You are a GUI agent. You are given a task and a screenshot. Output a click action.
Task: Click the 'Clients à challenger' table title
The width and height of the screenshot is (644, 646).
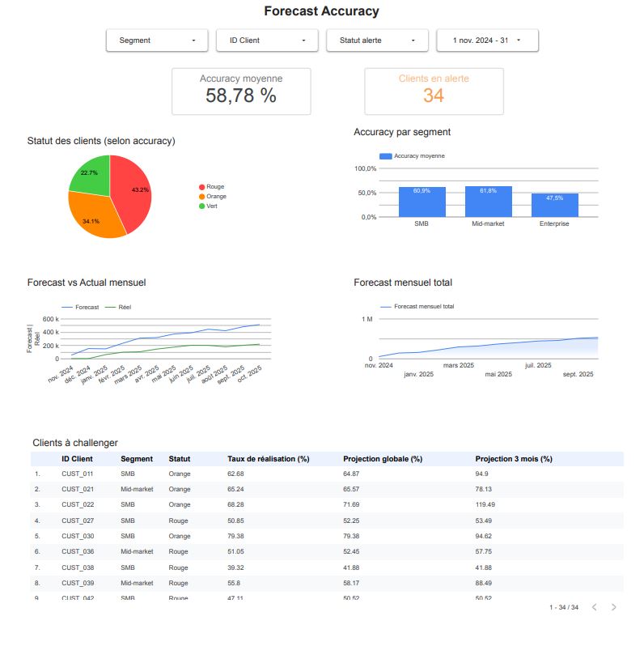point(75,443)
